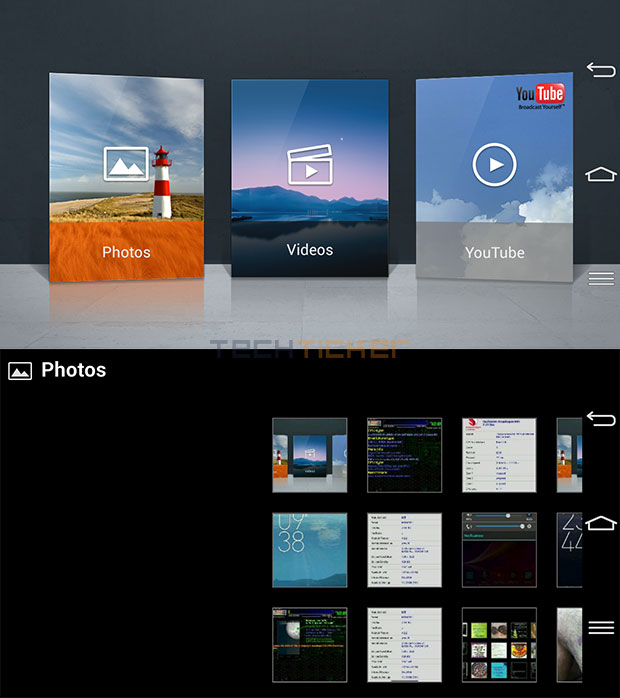Open middle-row gray specs list thumbnail
The image size is (620, 698).
click(405, 550)
